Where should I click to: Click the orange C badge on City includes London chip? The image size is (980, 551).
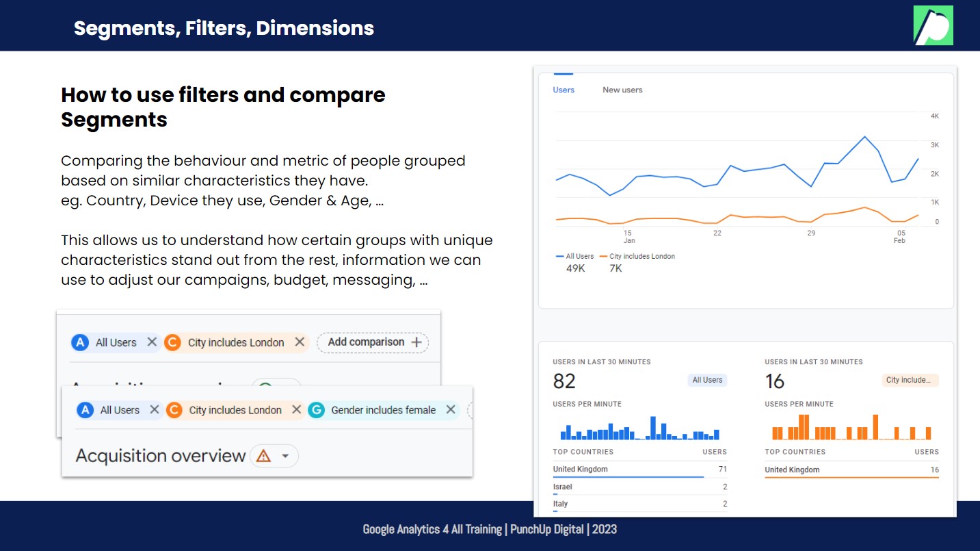176,409
